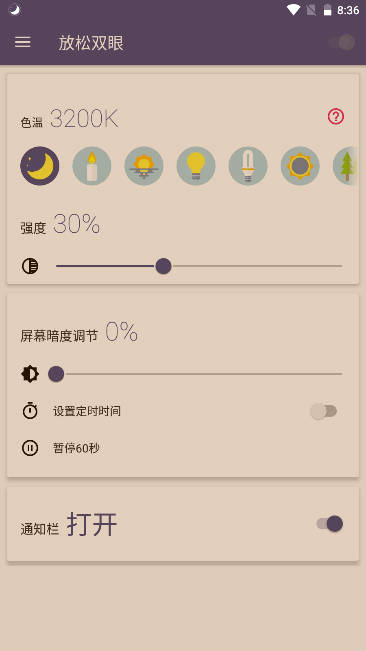
Task: Select the fluorescent lamp preset
Action: click(248, 166)
